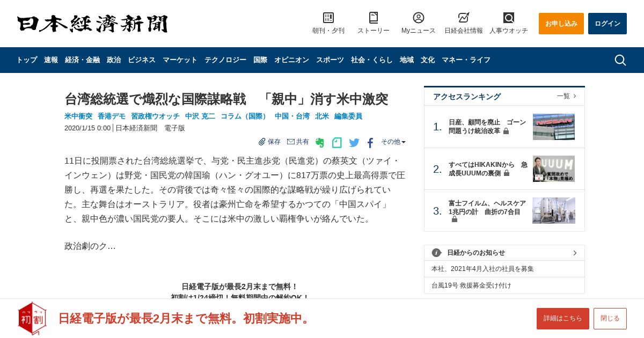Select the 文化 navigation item
The height and width of the screenshot is (338, 644).
[428, 60]
